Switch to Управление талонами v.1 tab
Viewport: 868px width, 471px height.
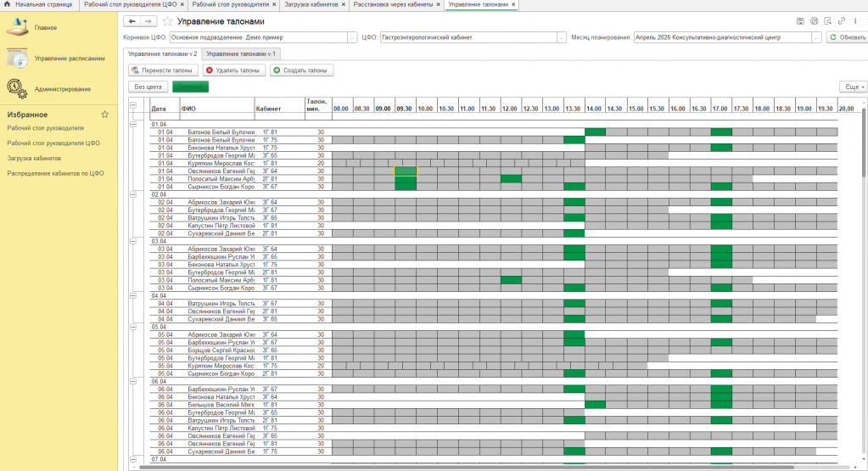click(242, 53)
